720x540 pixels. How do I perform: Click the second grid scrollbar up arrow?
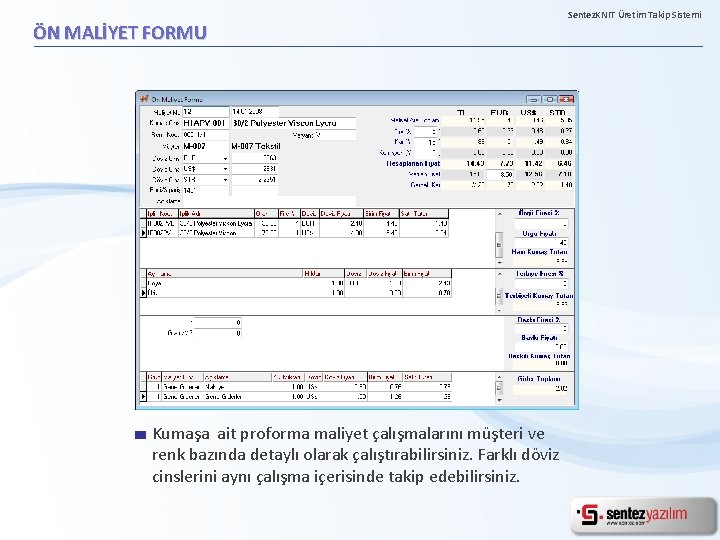(x=499, y=274)
